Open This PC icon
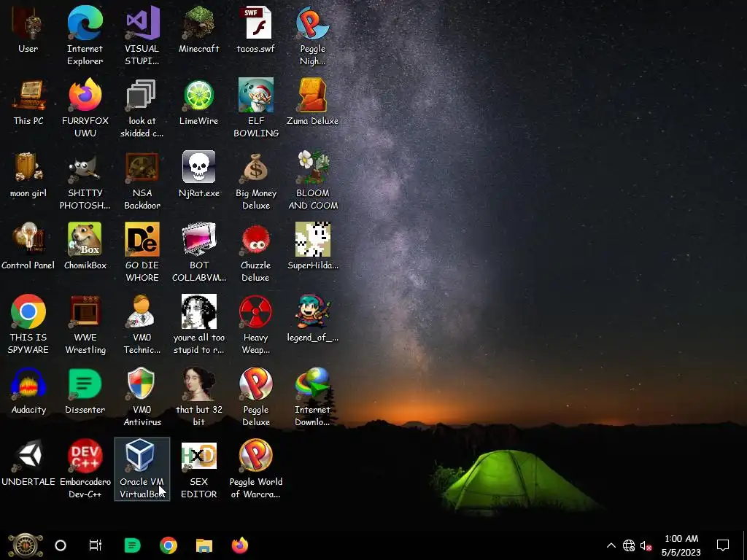Screen dimensions: 747x560 (x=28, y=102)
